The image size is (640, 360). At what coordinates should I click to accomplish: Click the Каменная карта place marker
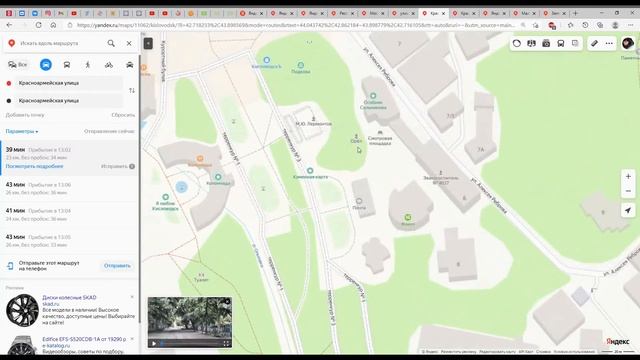coord(310,171)
